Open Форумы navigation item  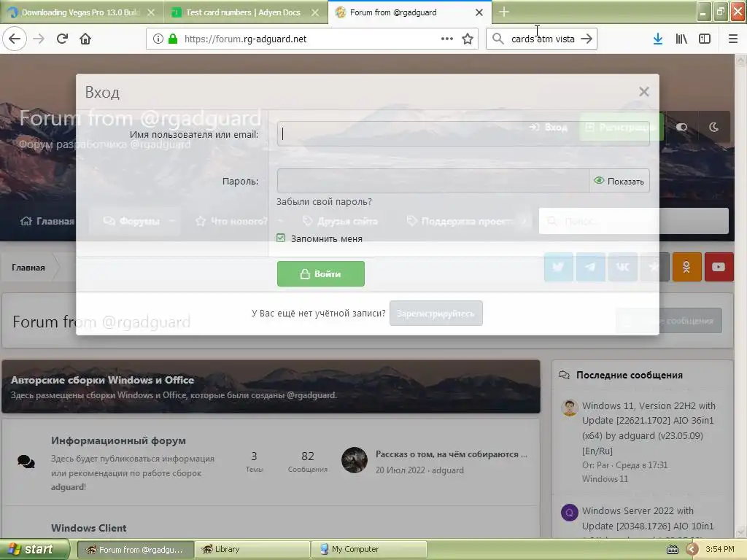(131, 221)
